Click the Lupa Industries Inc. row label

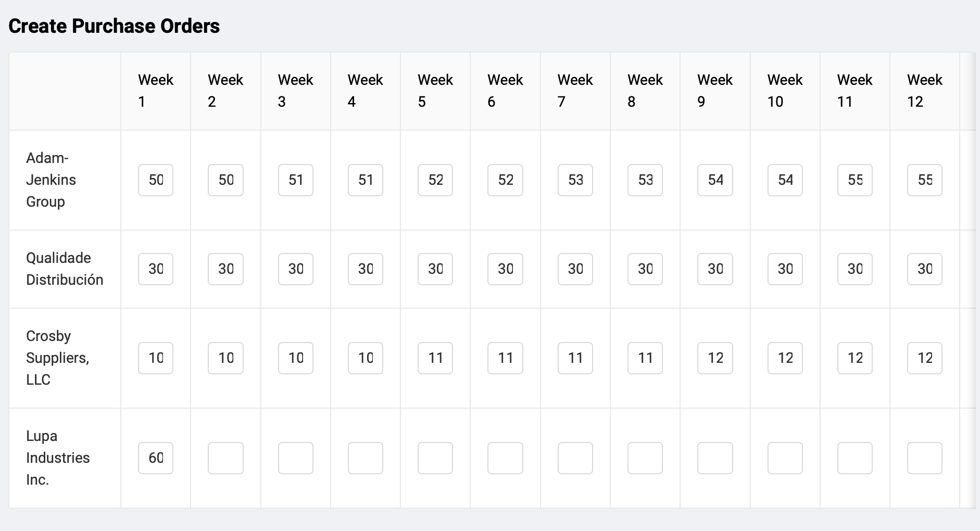click(x=58, y=458)
